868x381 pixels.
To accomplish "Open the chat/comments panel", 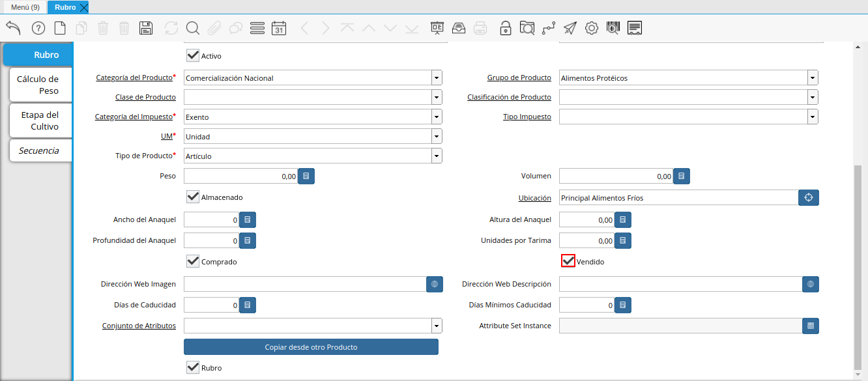I will click(x=634, y=28).
